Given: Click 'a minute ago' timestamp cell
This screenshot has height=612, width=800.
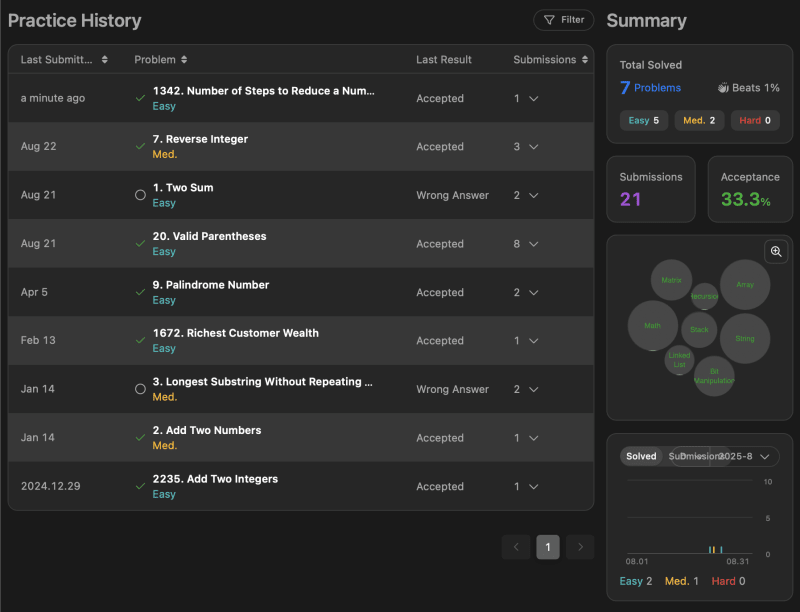Looking at the screenshot, I should pos(53,98).
